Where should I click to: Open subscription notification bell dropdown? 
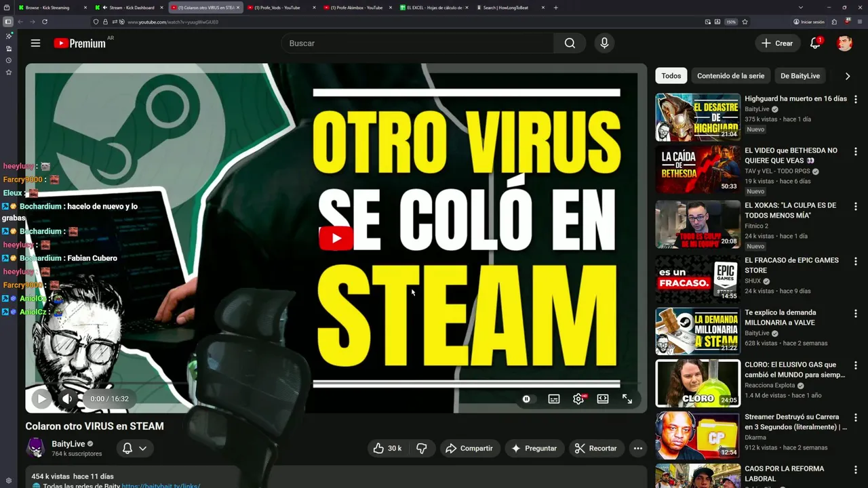(134, 448)
